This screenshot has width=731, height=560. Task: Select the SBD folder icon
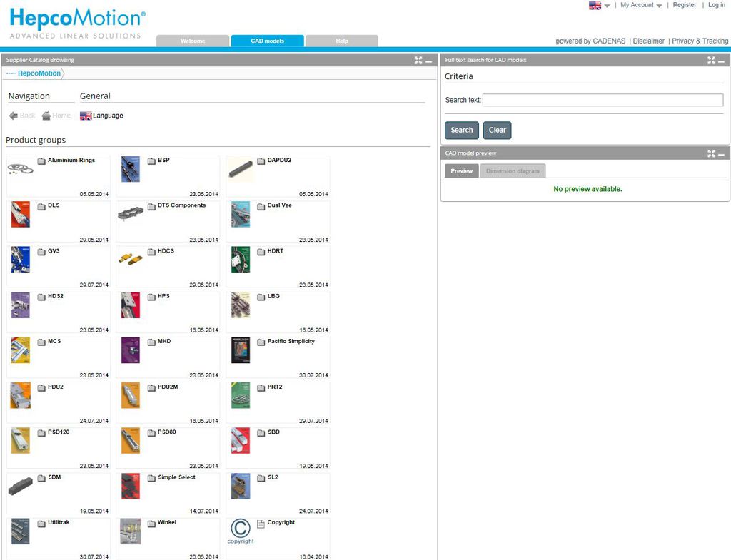click(261, 433)
